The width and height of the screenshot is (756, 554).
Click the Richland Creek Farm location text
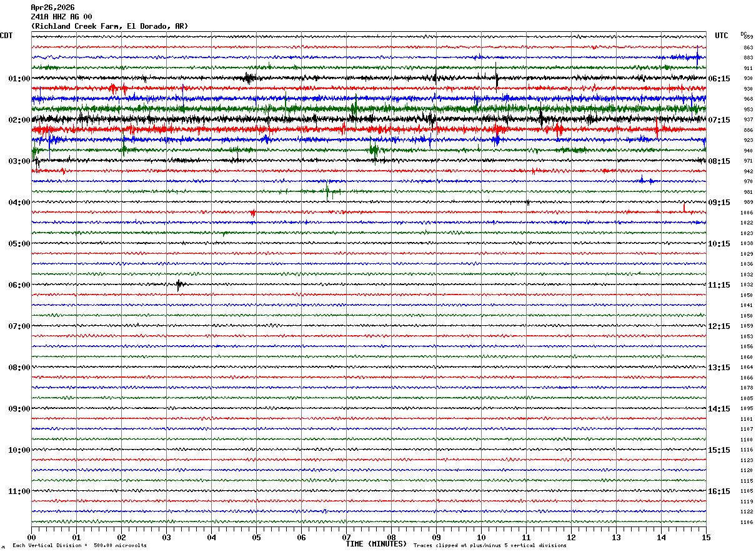109,26
